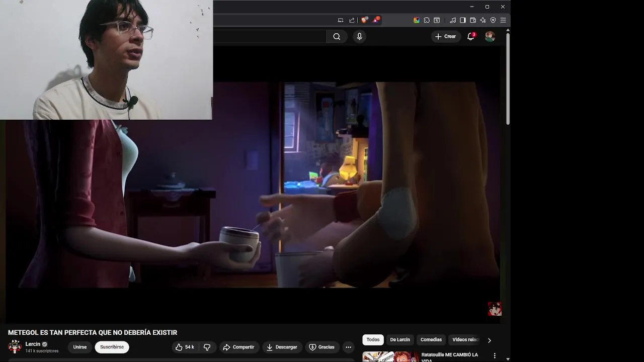
Task: Open Ratatouille ME CAMBIÓ LA VIDA video
Action: coord(450,357)
